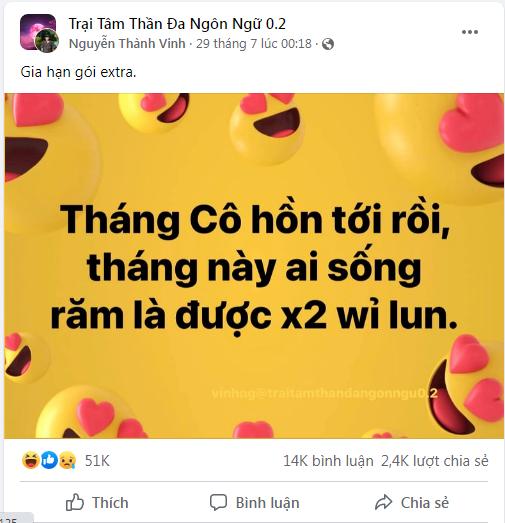The width and height of the screenshot is (505, 523).
Task: Click the sad crying reaction emoji
Action: (67, 460)
